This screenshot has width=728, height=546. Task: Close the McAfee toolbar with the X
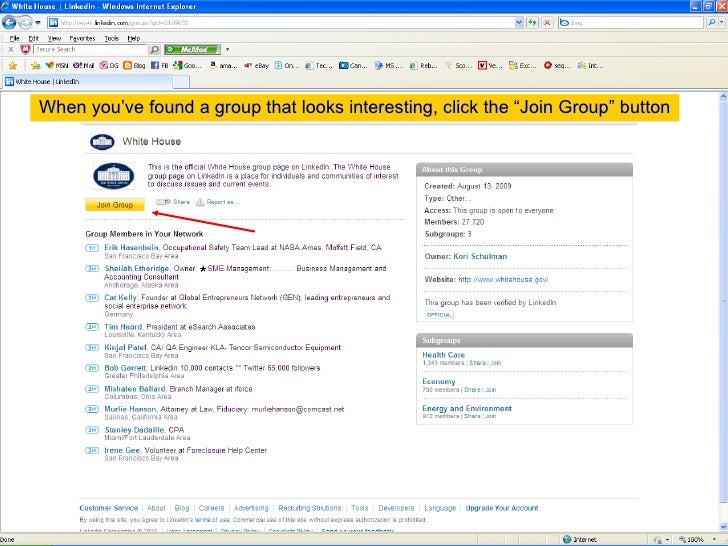click(x=11, y=49)
